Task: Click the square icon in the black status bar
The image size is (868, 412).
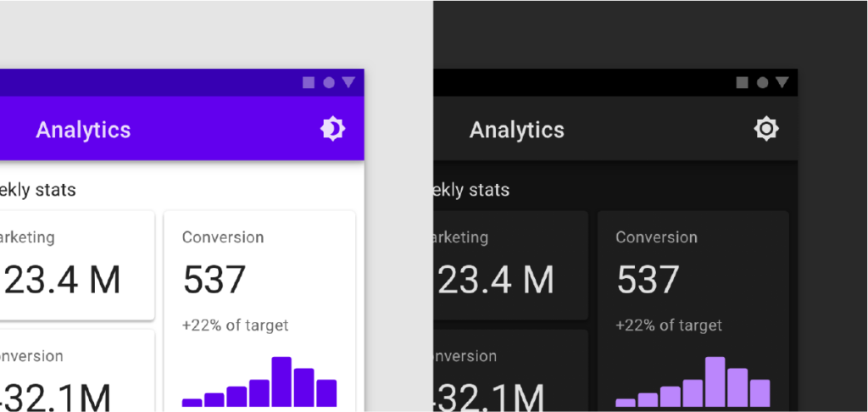Action: pos(743,82)
